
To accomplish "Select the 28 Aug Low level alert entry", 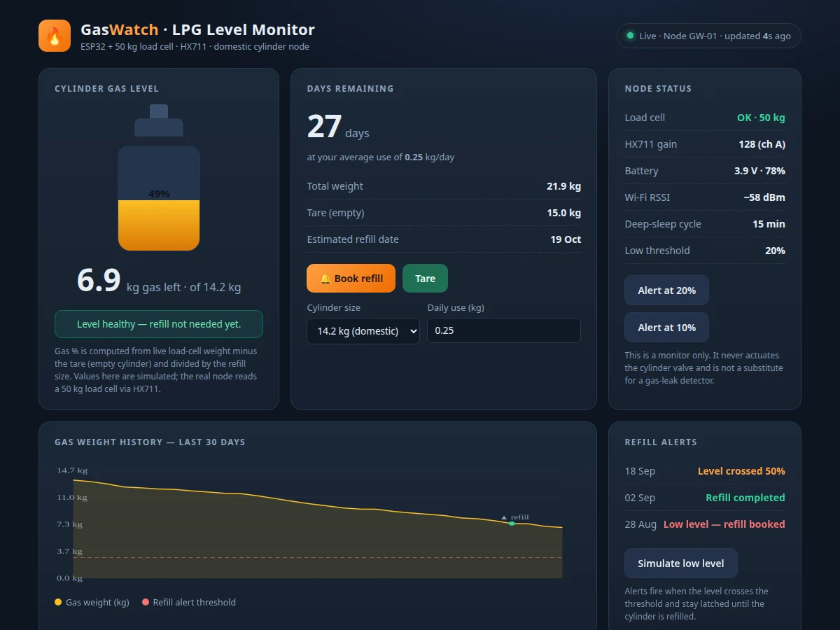I will (705, 524).
